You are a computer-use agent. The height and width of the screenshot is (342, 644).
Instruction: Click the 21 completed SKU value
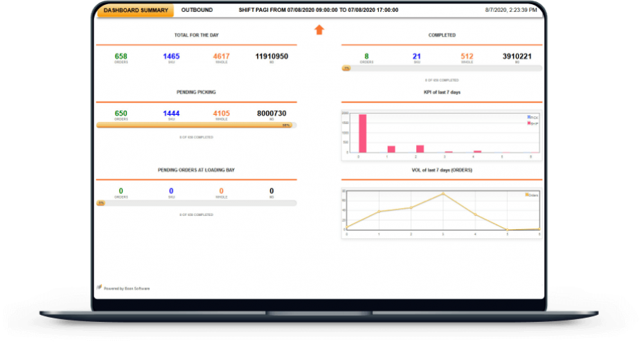tap(416, 56)
